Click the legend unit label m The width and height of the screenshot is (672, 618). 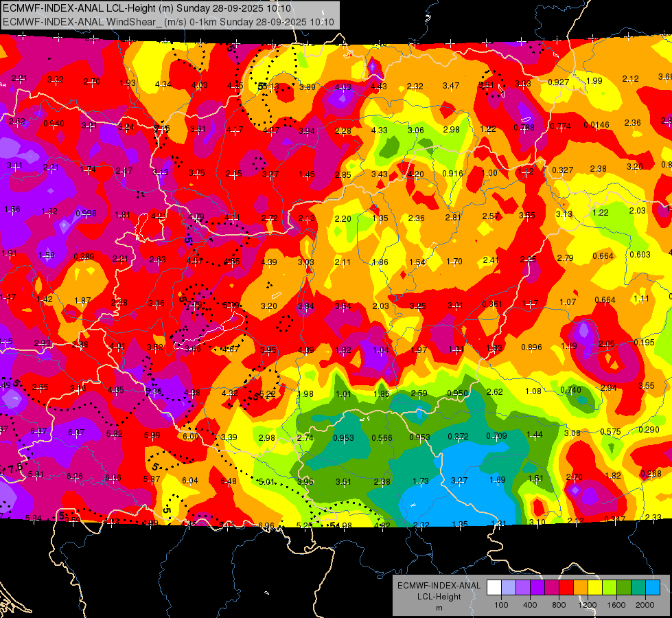[x=439, y=608]
